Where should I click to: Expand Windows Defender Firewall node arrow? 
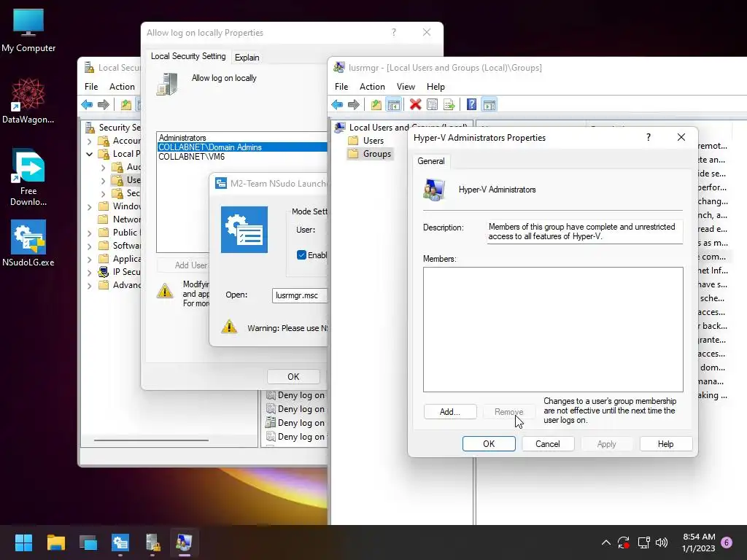point(89,206)
